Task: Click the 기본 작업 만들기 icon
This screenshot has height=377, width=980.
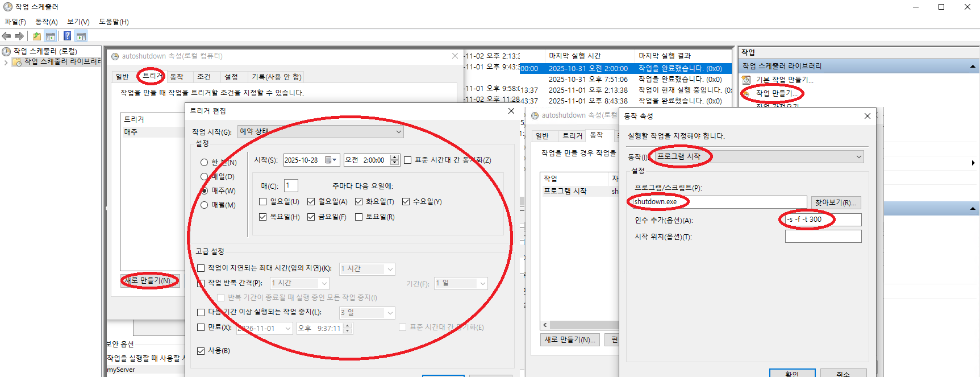Action: 747,80
